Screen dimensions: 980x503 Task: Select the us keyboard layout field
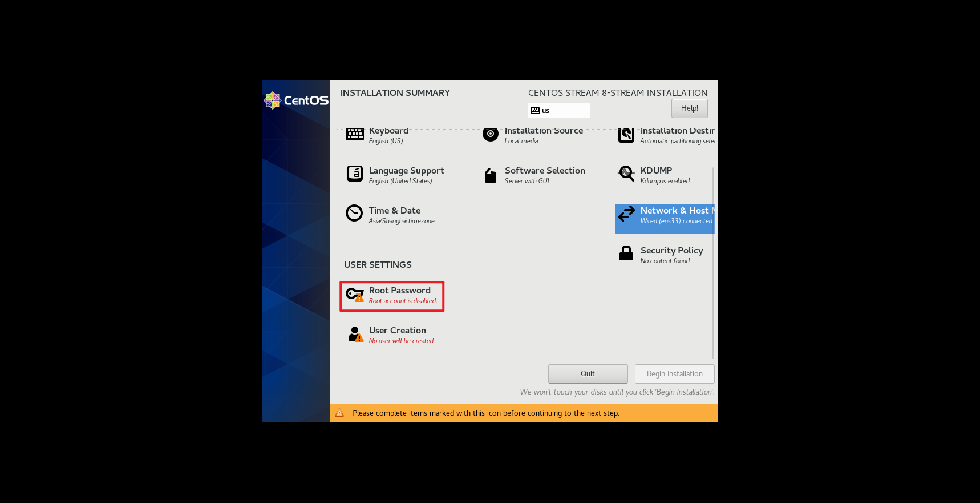coord(559,111)
